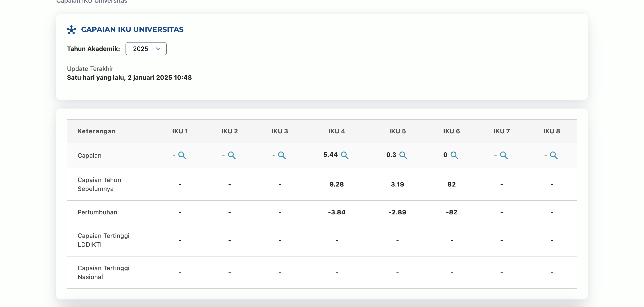Screen dimensions: 644x307
Task: Click the chevron arrow in year selector
Action: click(158, 49)
